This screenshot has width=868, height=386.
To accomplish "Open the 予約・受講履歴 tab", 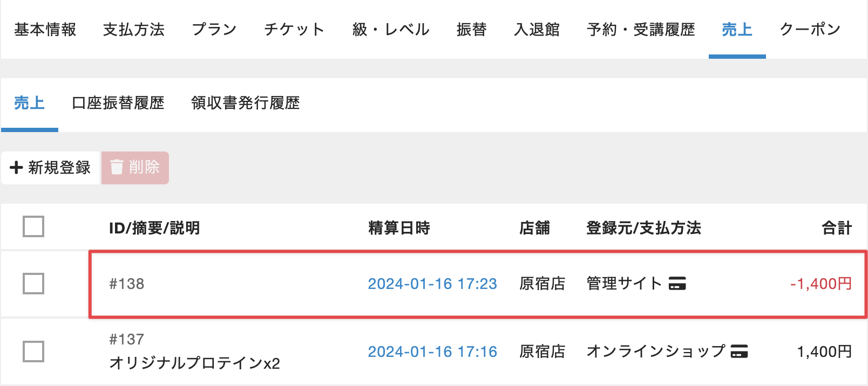I will click(x=641, y=30).
